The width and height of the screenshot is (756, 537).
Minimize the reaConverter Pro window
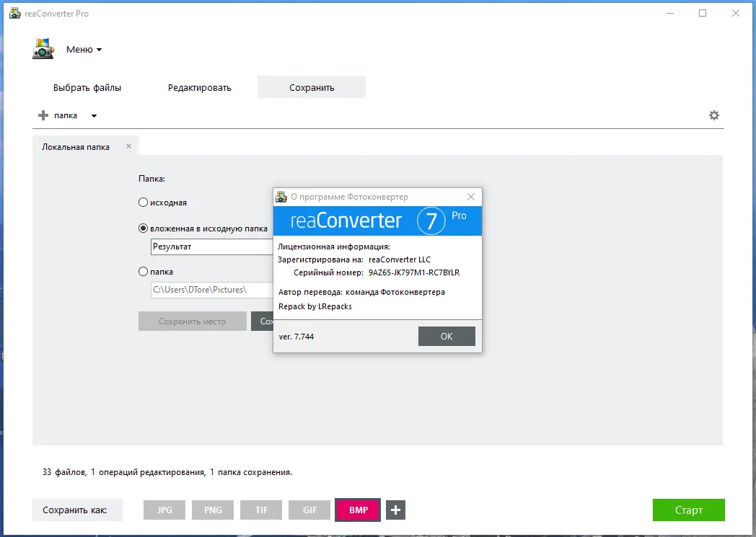point(670,14)
